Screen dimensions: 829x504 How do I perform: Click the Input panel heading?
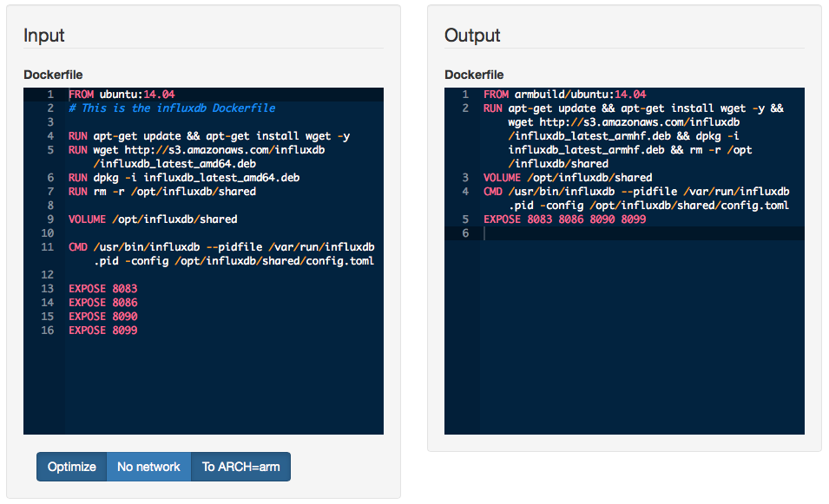44,36
